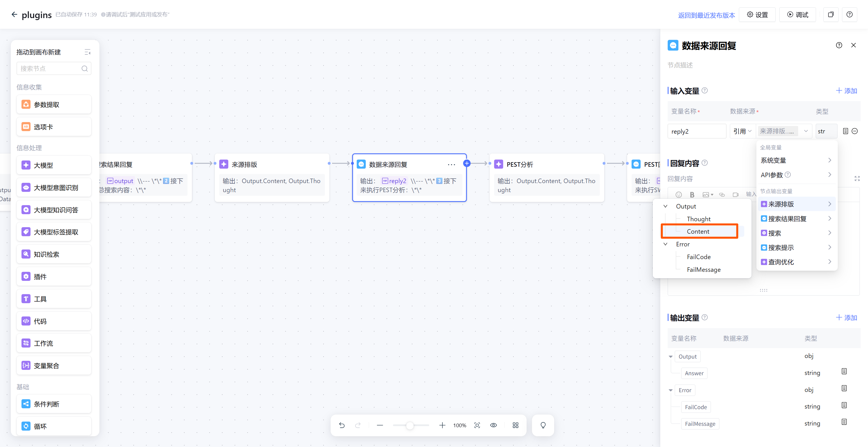Click the 调试 debug button
The image size is (868, 447).
point(797,14)
